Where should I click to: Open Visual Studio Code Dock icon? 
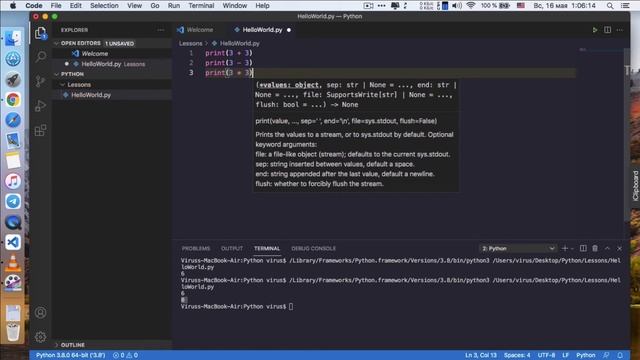click(x=13, y=242)
